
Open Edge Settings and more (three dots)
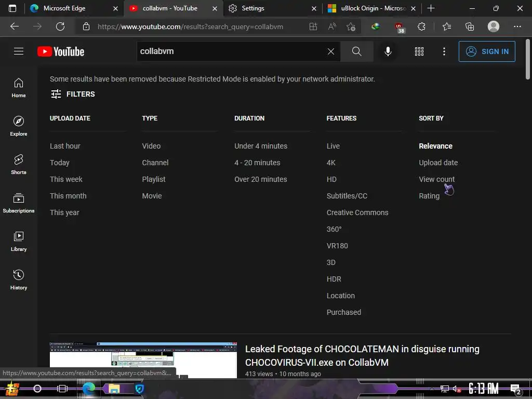(x=517, y=26)
